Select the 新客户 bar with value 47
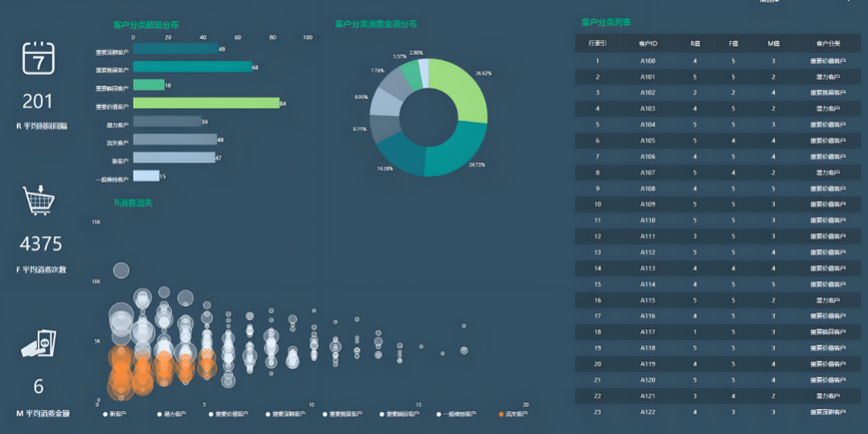Screen dimensions: 868x434 (x=174, y=158)
